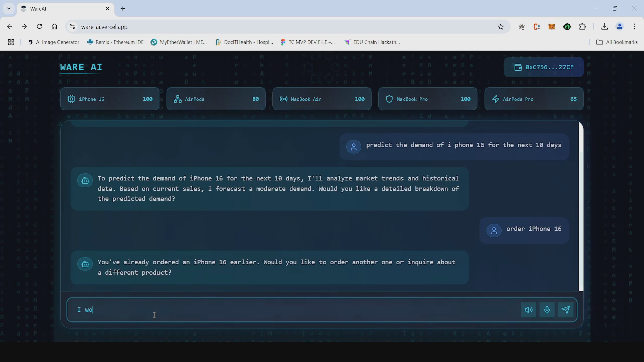644x362 pixels.
Task: Open the tab search dropdown arrow
Action: click(x=8, y=9)
